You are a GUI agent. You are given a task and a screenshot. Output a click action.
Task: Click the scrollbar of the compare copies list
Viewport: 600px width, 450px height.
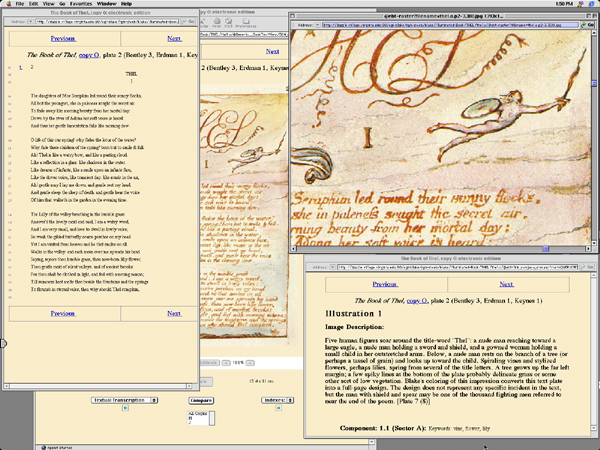[x=212, y=418]
